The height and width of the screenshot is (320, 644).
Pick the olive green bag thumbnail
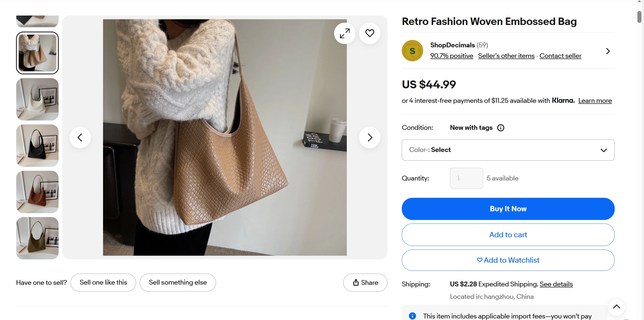[x=37, y=238]
